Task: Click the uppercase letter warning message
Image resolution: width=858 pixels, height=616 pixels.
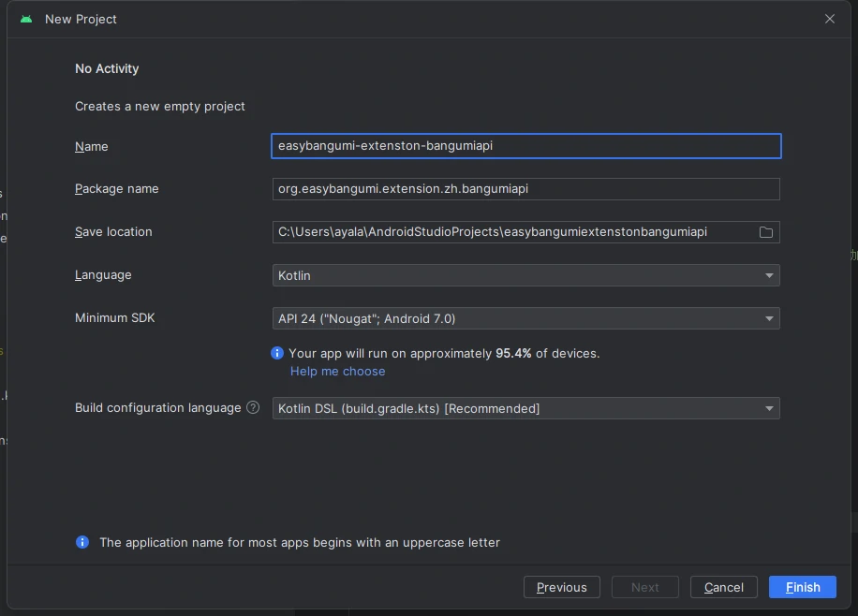Action: tap(300, 543)
